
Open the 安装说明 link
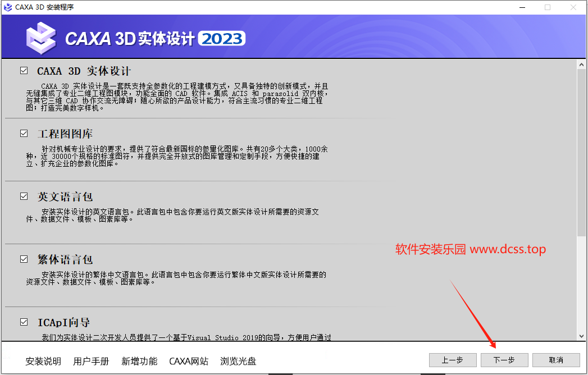(43, 361)
